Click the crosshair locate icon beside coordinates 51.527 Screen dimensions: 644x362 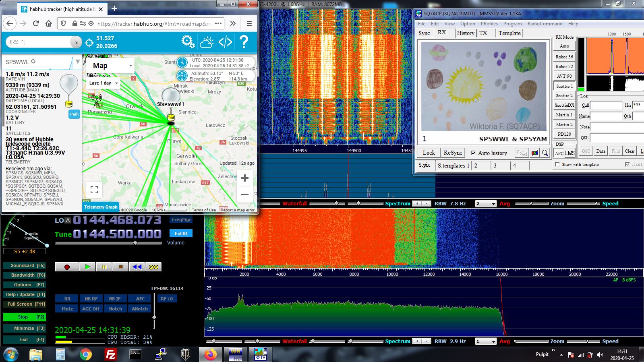pyautogui.click(x=89, y=42)
